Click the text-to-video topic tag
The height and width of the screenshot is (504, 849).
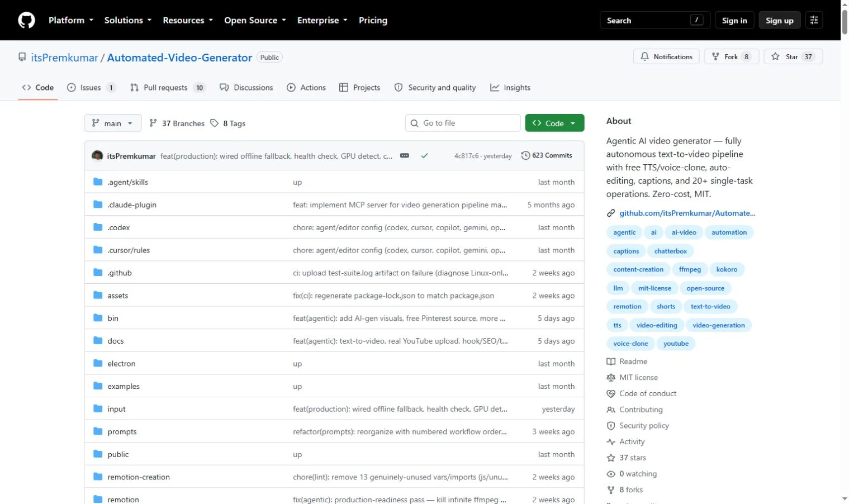tap(710, 306)
